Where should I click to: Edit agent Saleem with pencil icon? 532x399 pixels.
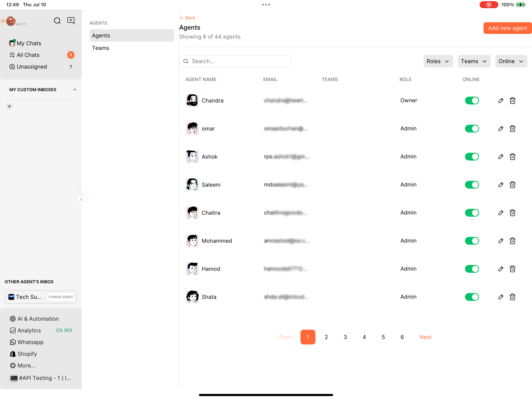click(501, 184)
